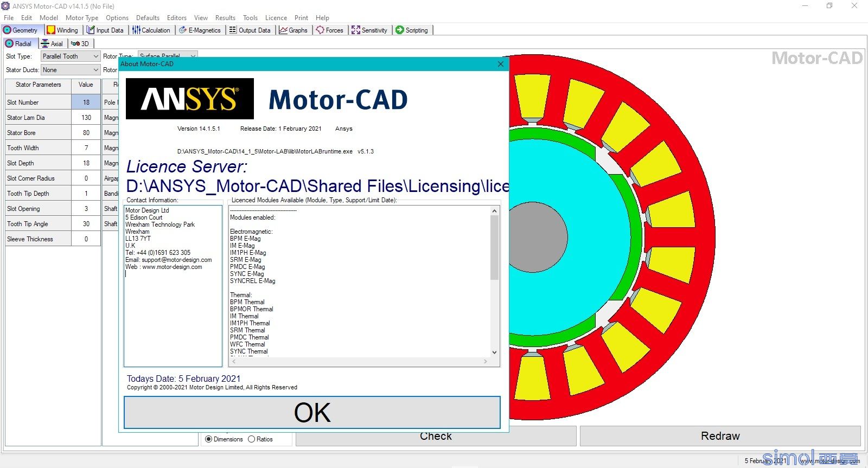Screen dimensions: 868x468
Task: Switch to the Winding tab
Action: click(62, 30)
